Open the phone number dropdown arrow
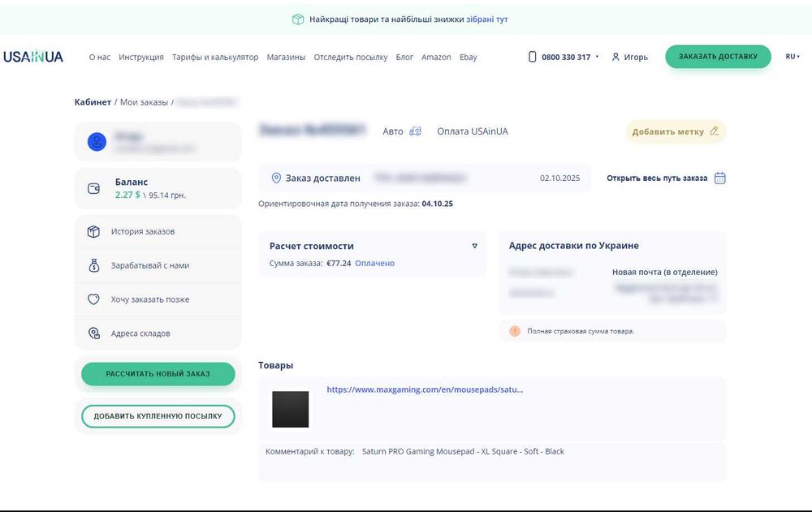Screen dimensions: 812x512 click(x=597, y=57)
